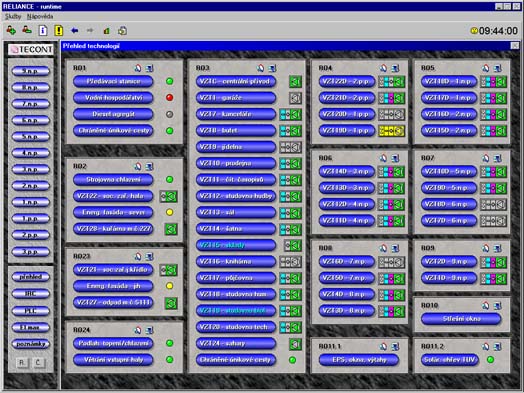Click the red status indicator beside Vodní hospodářství

(170, 98)
